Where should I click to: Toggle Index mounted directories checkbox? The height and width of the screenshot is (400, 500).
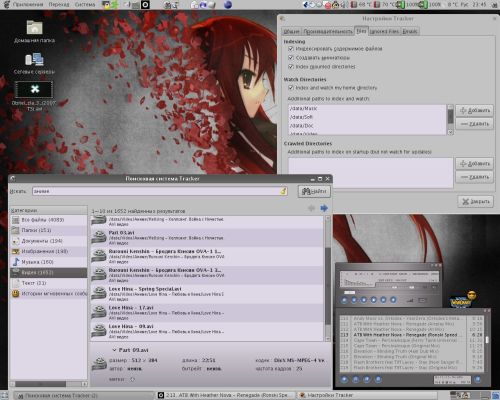click(x=291, y=67)
